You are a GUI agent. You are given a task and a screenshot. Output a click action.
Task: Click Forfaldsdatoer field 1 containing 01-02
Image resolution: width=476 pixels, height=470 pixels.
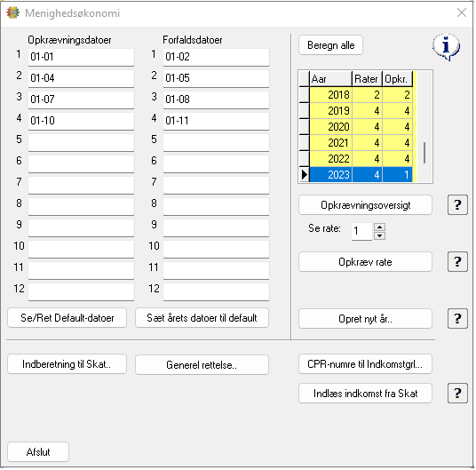coord(216,57)
